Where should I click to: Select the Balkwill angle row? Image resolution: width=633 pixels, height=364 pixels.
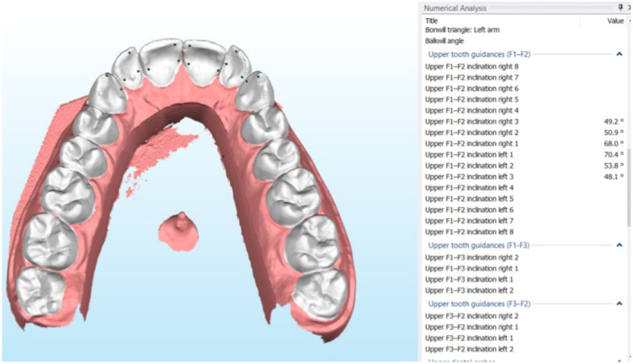pos(444,41)
